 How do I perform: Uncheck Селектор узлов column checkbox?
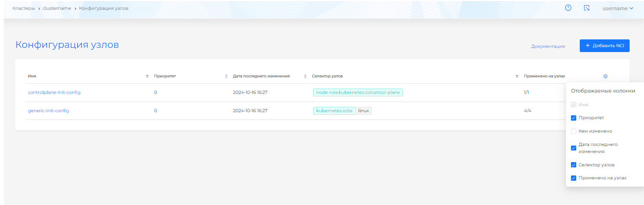click(573, 165)
